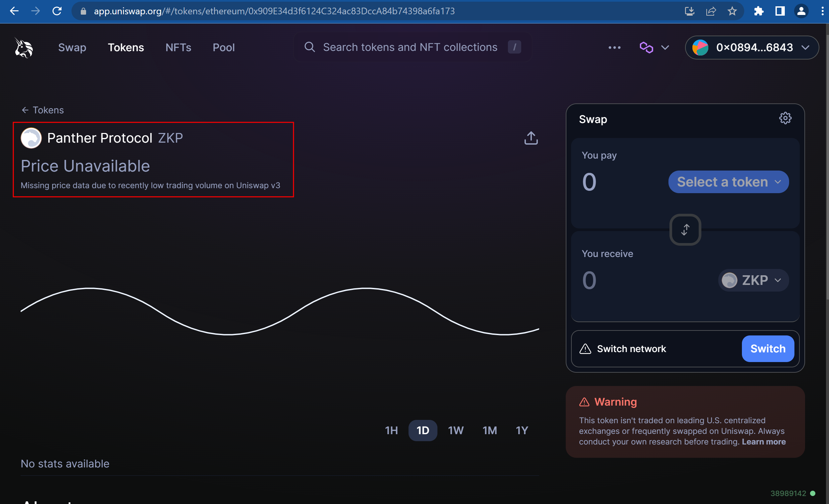
Task: Click the back arrow beside Tokens
Action: pyautogui.click(x=25, y=110)
